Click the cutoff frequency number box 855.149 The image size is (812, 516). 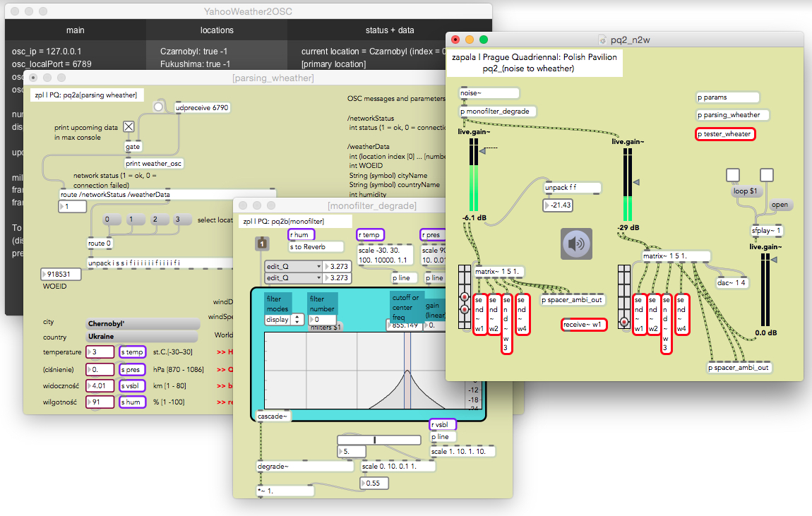[405, 325]
